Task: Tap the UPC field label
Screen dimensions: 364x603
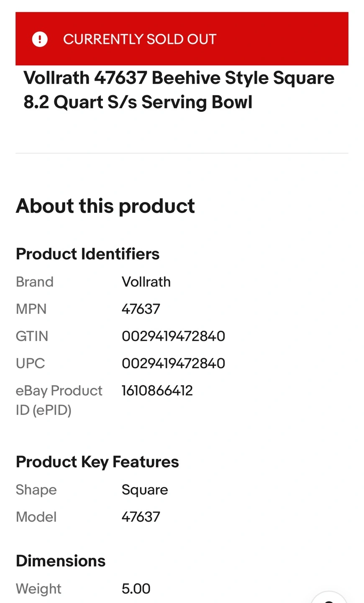Action: (x=30, y=363)
